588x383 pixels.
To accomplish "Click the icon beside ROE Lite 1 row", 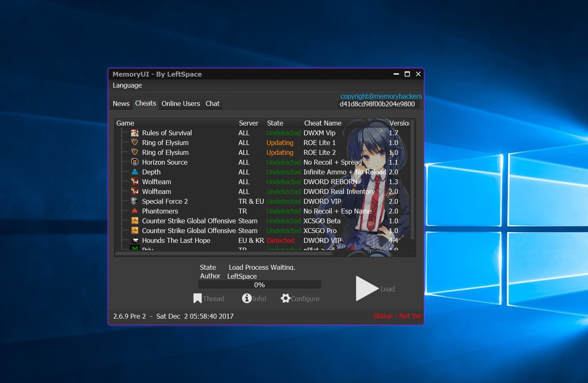I will [x=135, y=143].
